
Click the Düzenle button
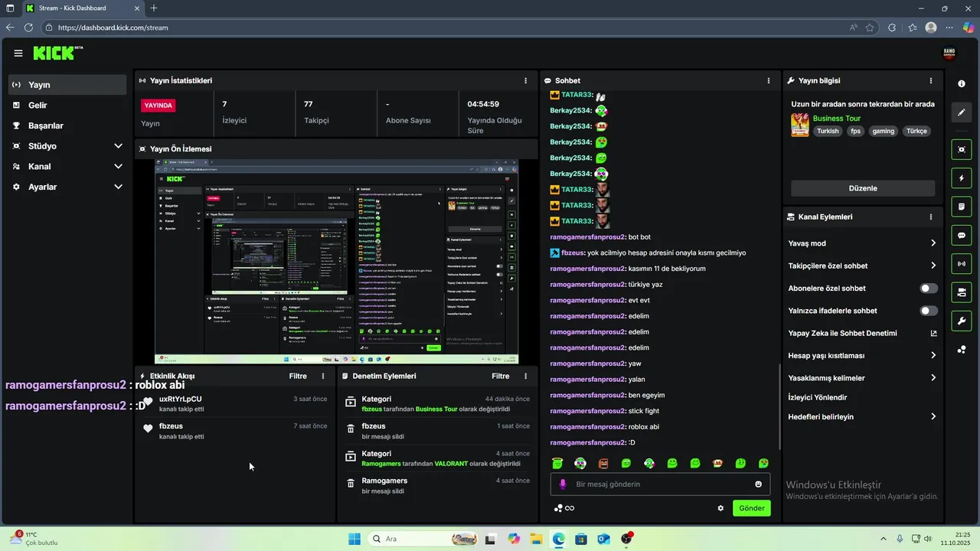[863, 188]
